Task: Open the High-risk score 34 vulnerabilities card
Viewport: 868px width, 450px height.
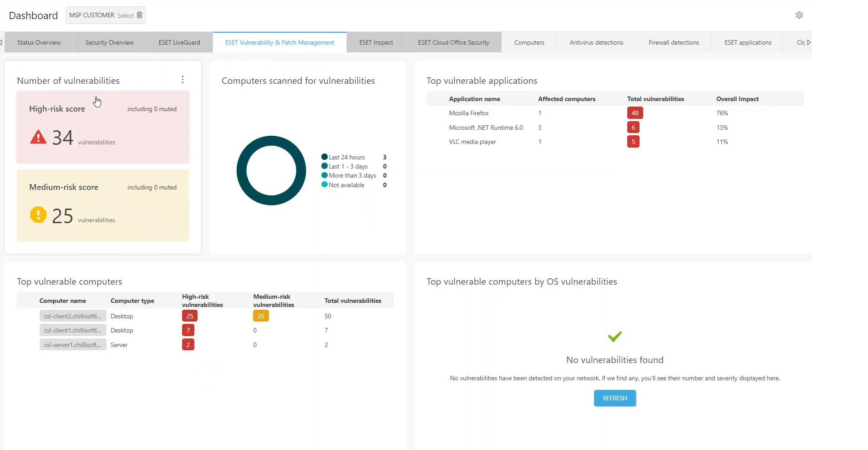Action: [x=103, y=127]
